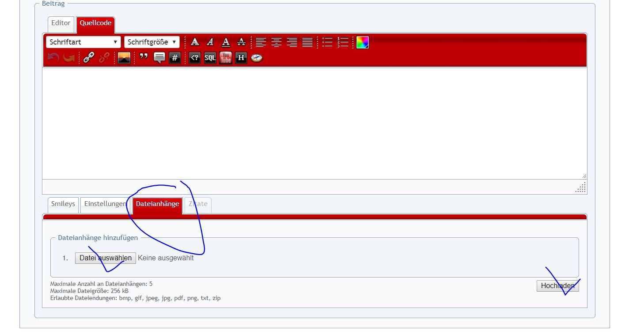This screenshot has width=644, height=334.
Task: Open the Schriftgröße size dropdown
Action: pos(152,42)
